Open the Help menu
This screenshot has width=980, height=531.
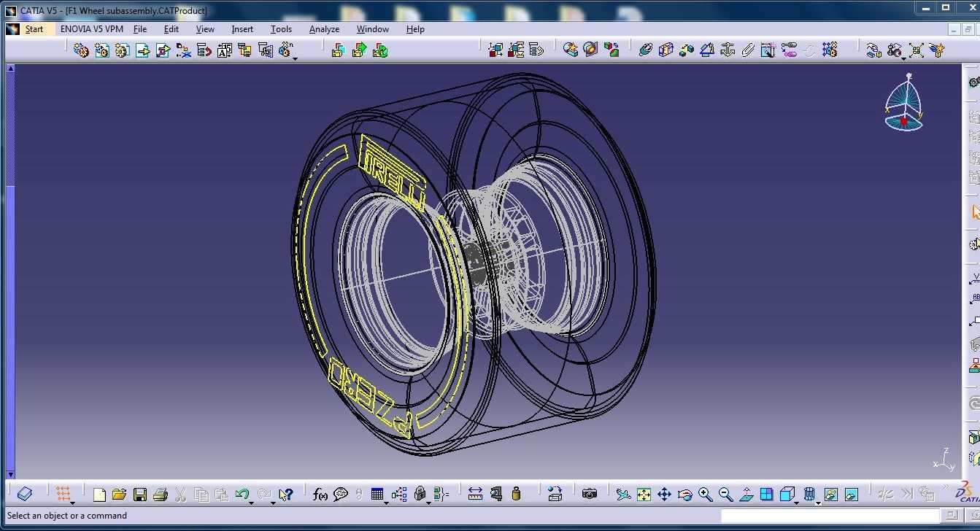[x=415, y=29]
